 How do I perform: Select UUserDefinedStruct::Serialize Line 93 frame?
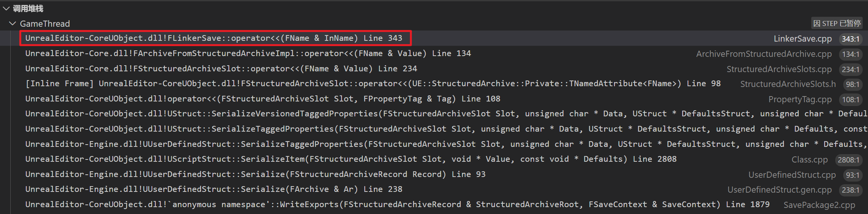pyautogui.click(x=255, y=174)
